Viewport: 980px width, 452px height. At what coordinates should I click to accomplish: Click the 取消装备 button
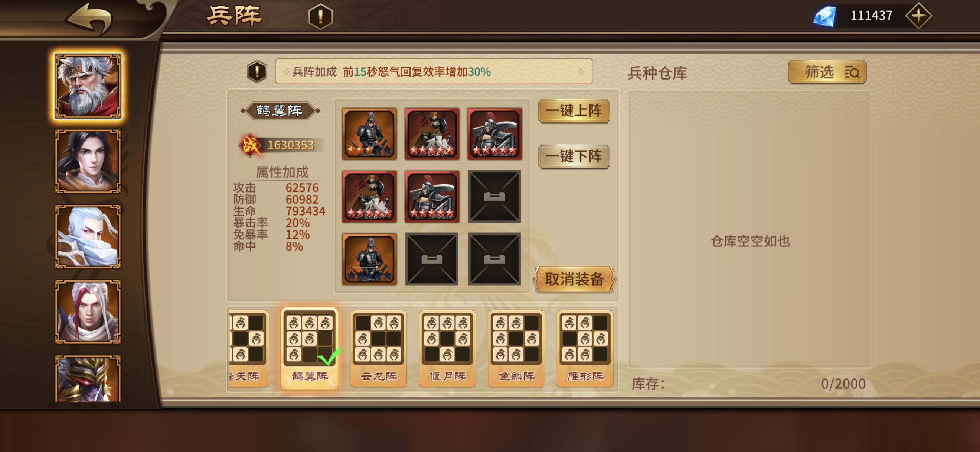point(575,279)
